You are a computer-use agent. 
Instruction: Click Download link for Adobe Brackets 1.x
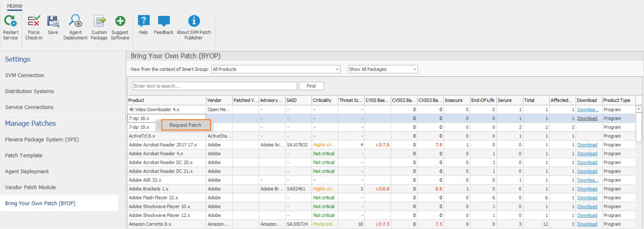coord(587,189)
